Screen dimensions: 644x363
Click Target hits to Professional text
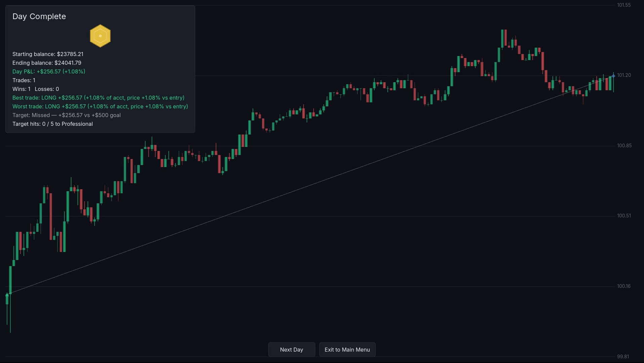pyautogui.click(x=53, y=124)
